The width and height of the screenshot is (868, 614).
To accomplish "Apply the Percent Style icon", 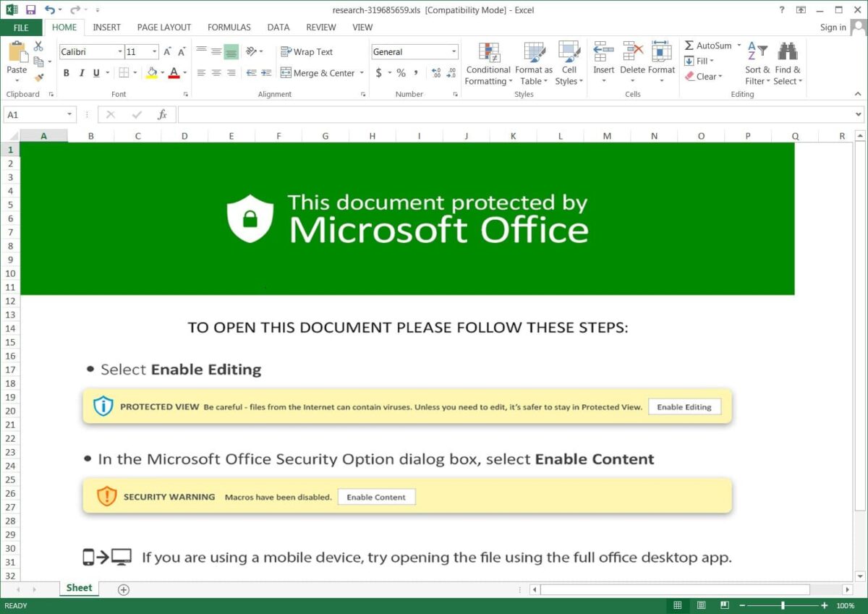I will [x=401, y=72].
